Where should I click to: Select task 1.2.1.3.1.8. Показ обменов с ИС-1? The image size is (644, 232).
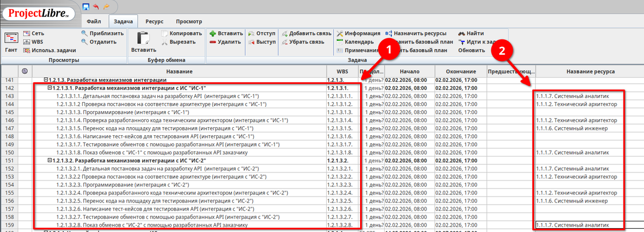151,153
